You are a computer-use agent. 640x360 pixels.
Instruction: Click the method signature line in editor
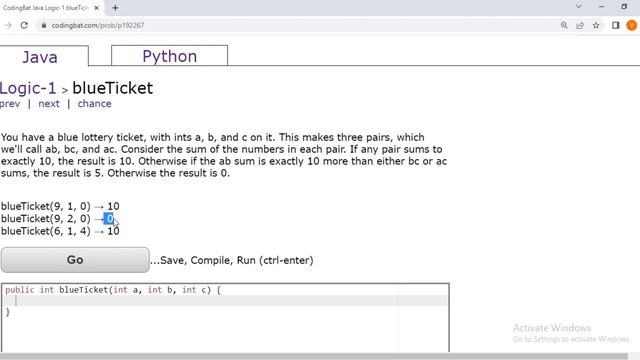click(x=113, y=290)
